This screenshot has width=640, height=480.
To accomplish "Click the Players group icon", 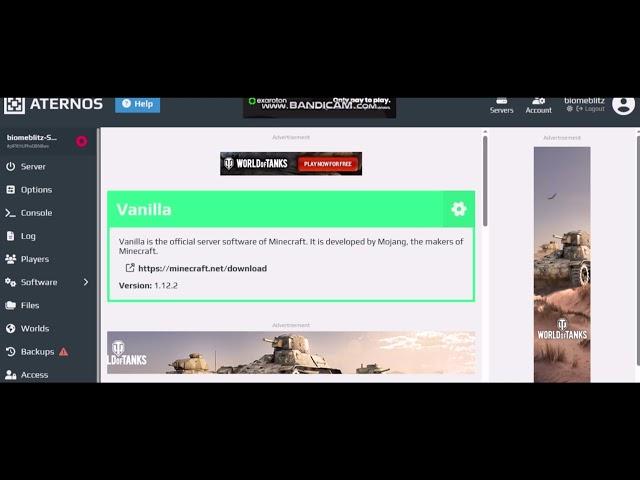I will 11,259.
